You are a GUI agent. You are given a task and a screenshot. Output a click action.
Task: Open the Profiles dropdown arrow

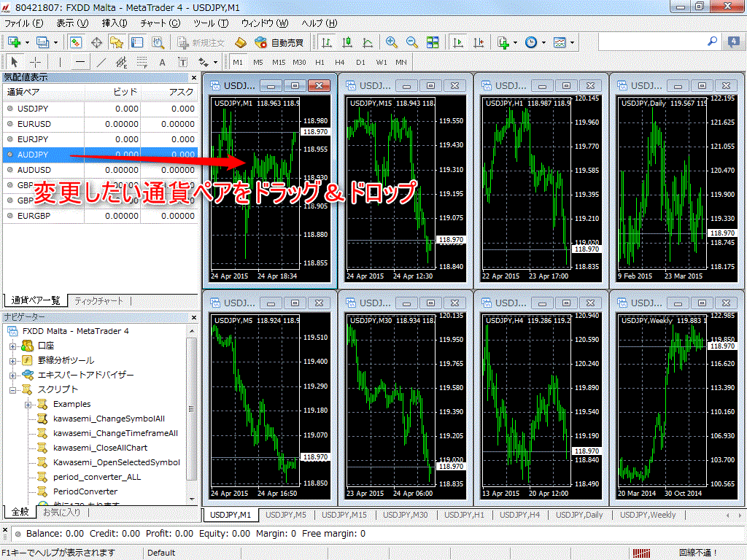55,42
